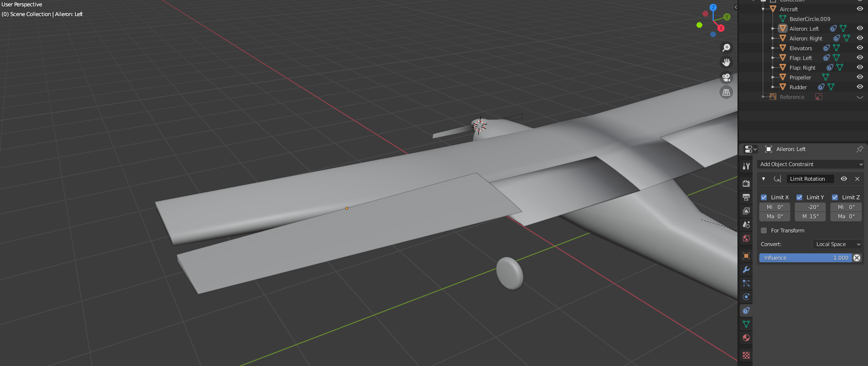868x366 pixels.
Task: Click the mesh data icon on Aileron: Right row
Action: coord(847,39)
